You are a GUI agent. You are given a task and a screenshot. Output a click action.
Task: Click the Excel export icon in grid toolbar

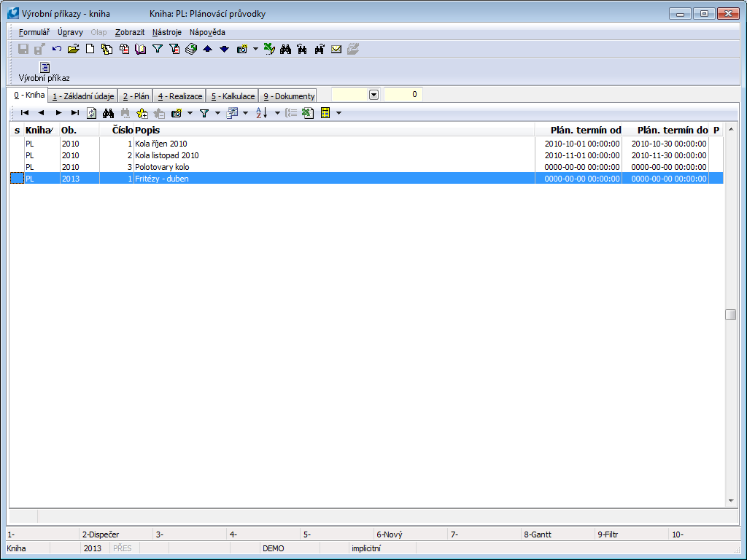click(x=307, y=113)
